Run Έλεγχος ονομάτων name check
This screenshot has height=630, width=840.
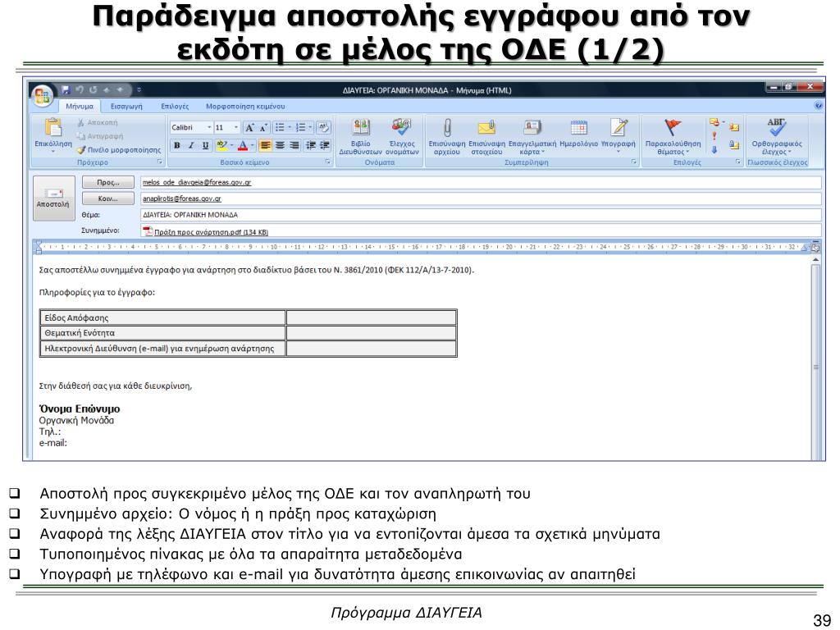[402, 136]
